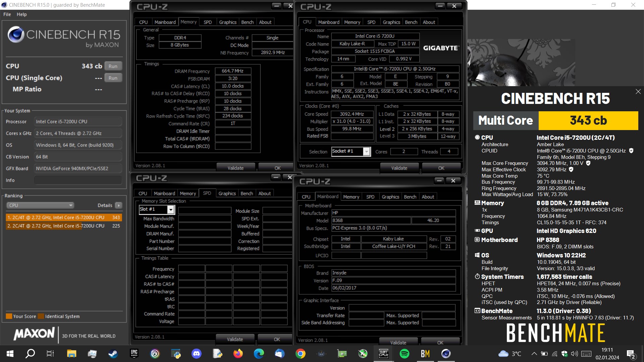This screenshot has height=362, width=644.
Task: Open Cinebench Help menu
Action: coord(22,14)
